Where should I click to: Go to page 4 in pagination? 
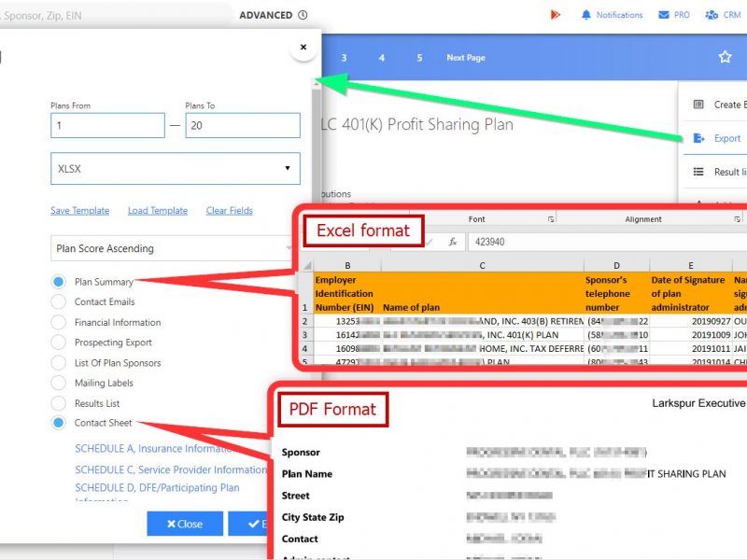(x=382, y=58)
